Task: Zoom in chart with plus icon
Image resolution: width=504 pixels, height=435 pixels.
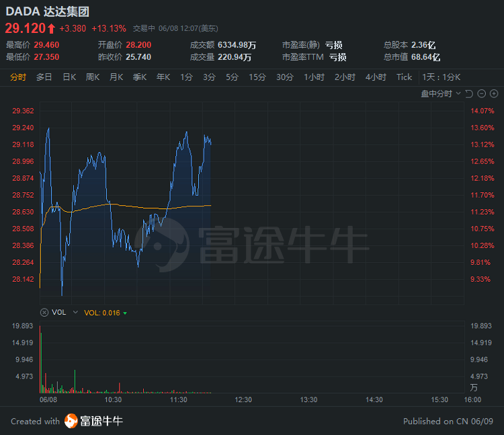Action: tap(494, 93)
